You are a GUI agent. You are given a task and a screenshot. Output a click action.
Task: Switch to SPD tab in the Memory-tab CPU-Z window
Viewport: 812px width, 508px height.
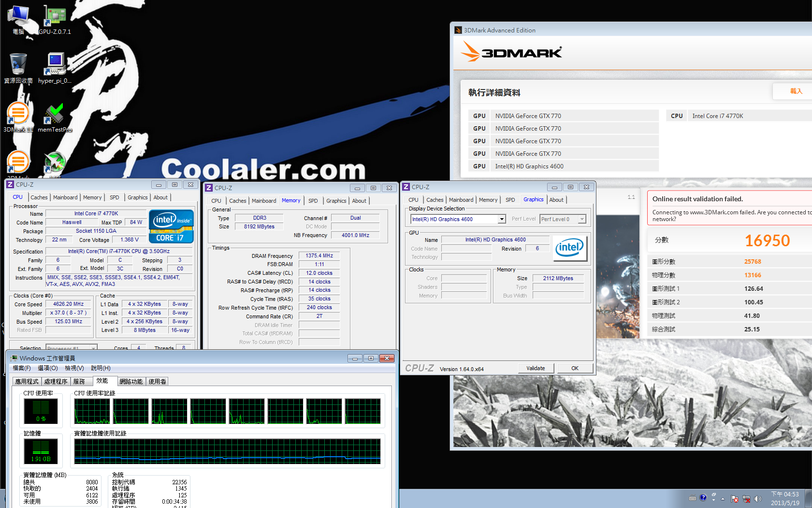coord(313,201)
